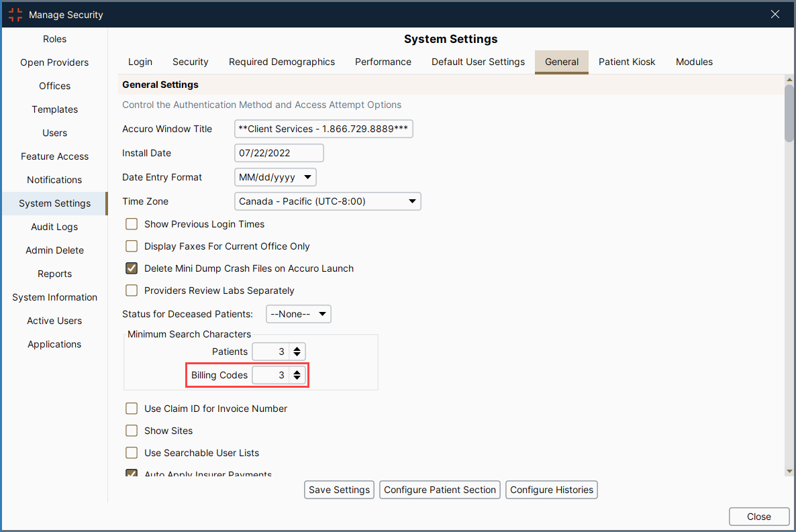Switch to the Patient Kiosk tab

(x=626, y=62)
